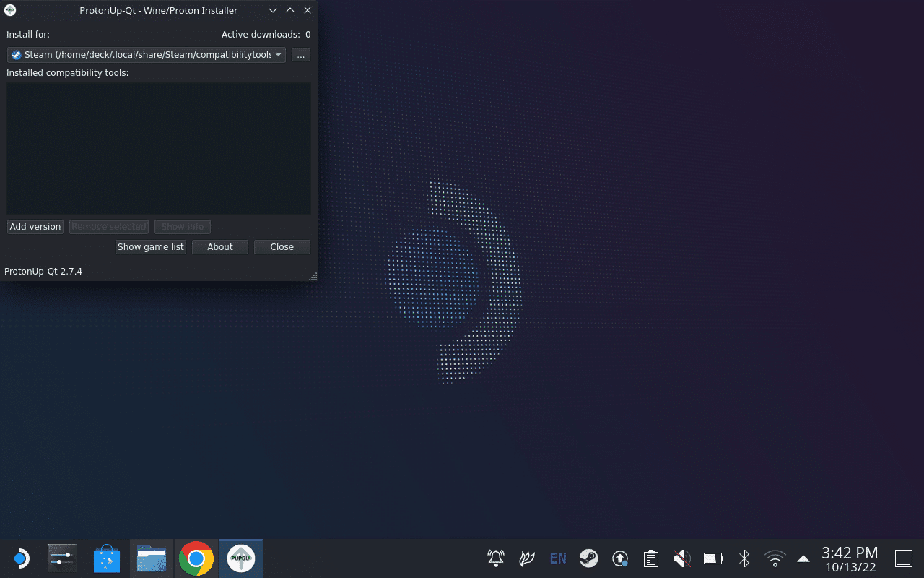924x578 pixels.
Task: Click the installed compatibility tools list
Action: 159,148
